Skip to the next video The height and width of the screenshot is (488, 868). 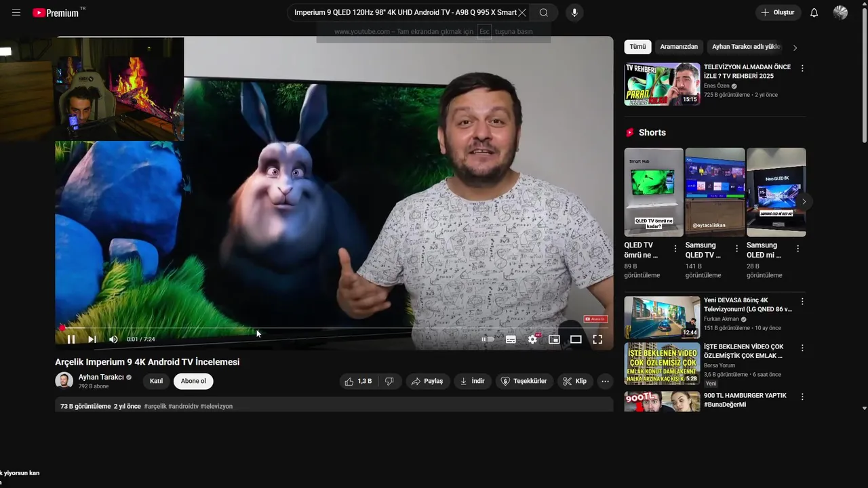pyautogui.click(x=92, y=340)
